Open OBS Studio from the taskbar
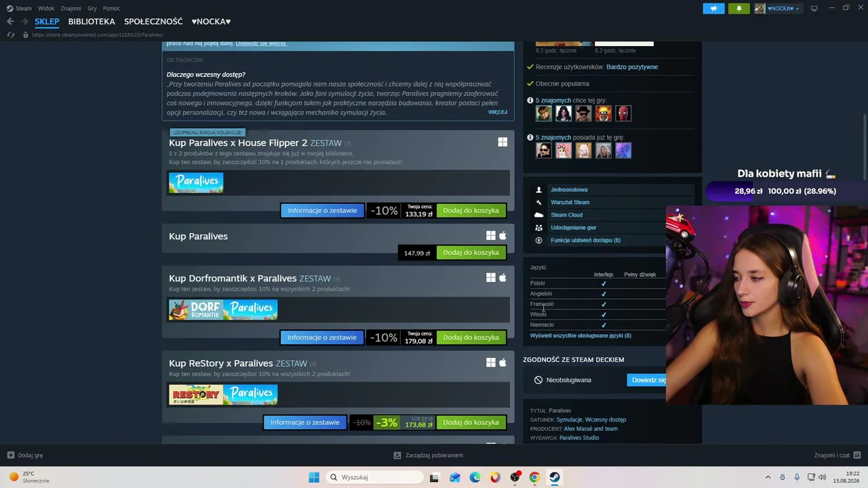The height and width of the screenshot is (488, 868). pos(515,477)
